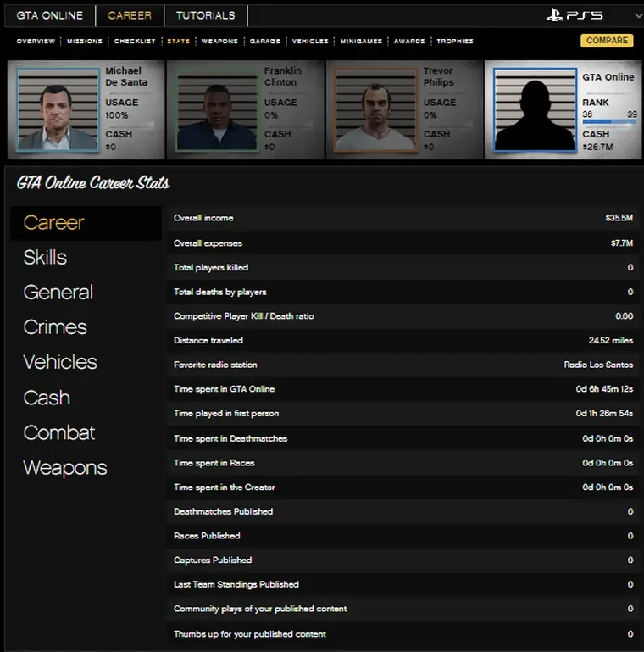Select the General stats category
Viewport: 644px width, 652px height.
point(58,293)
